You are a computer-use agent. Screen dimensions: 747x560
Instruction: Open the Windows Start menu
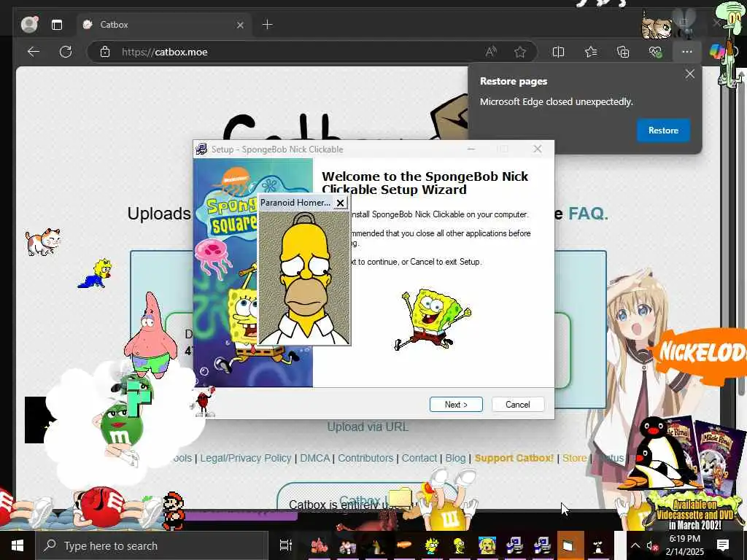[x=18, y=545]
